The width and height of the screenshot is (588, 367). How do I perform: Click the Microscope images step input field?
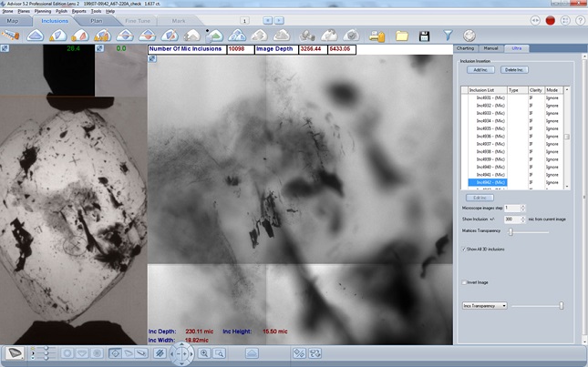coord(512,208)
